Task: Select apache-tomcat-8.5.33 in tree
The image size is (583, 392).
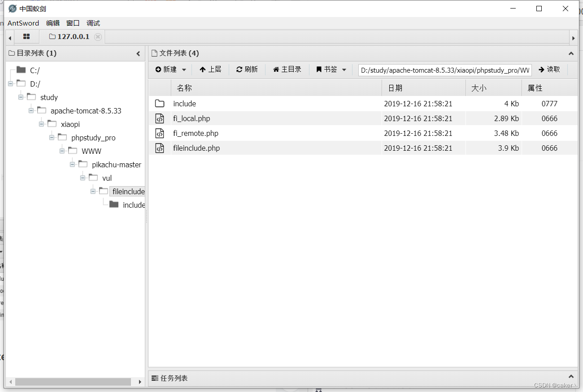Action: click(86, 111)
